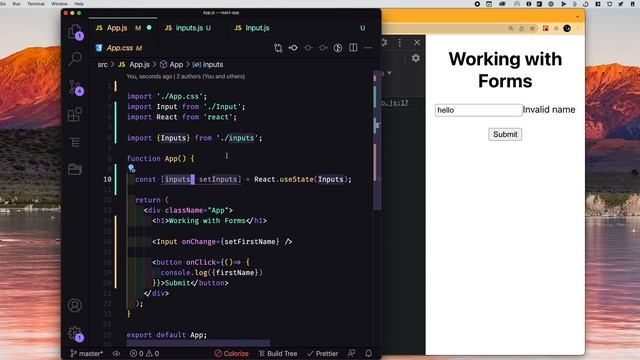Open the browser tab search dropdown arrow

click(x=578, y=17)
